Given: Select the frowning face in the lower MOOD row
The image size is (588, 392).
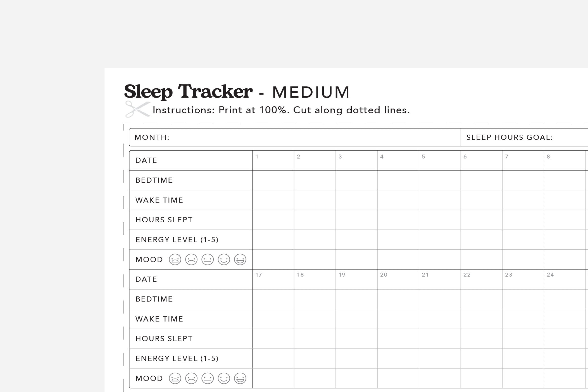Looking at the screenshot, I should click(191, 378).
